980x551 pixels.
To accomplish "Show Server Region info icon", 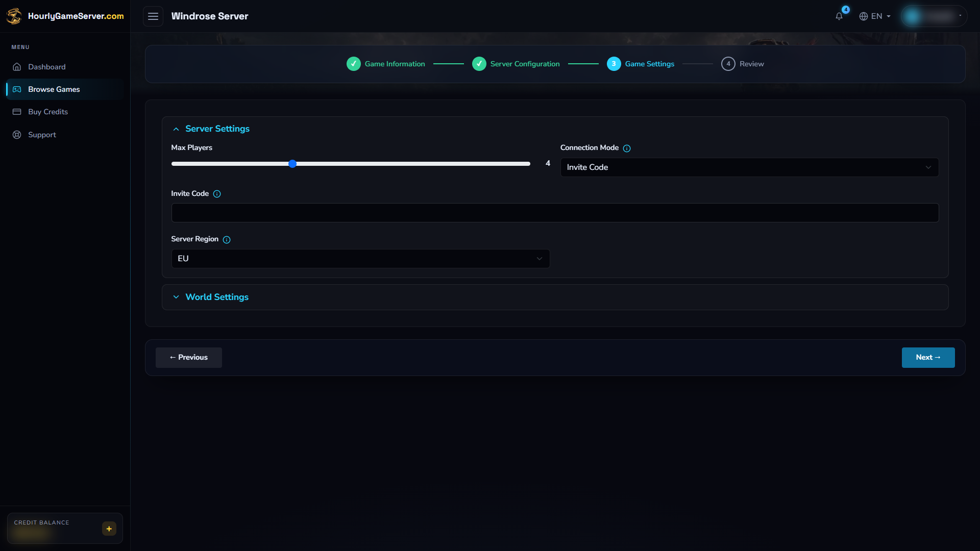I will 227,240.
